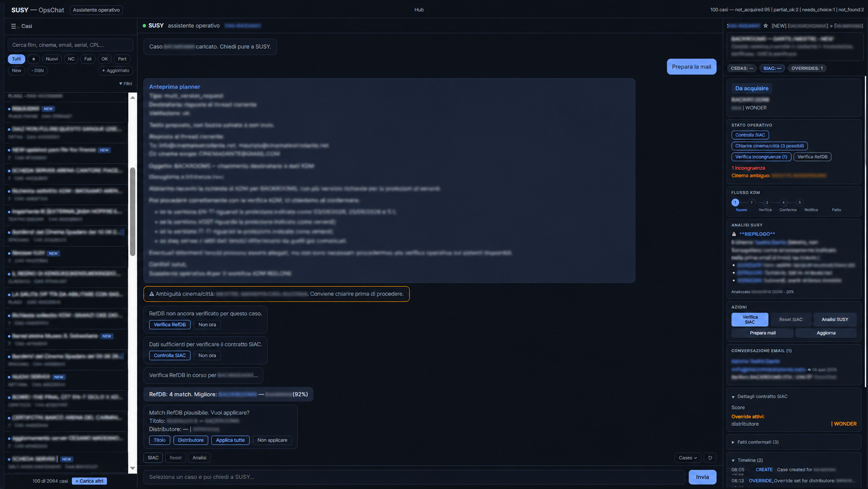The image size is (868, 489).
Task: Click the Verifica RefDB button in chat
Action: pyautogui.click(x=170, y=325)
